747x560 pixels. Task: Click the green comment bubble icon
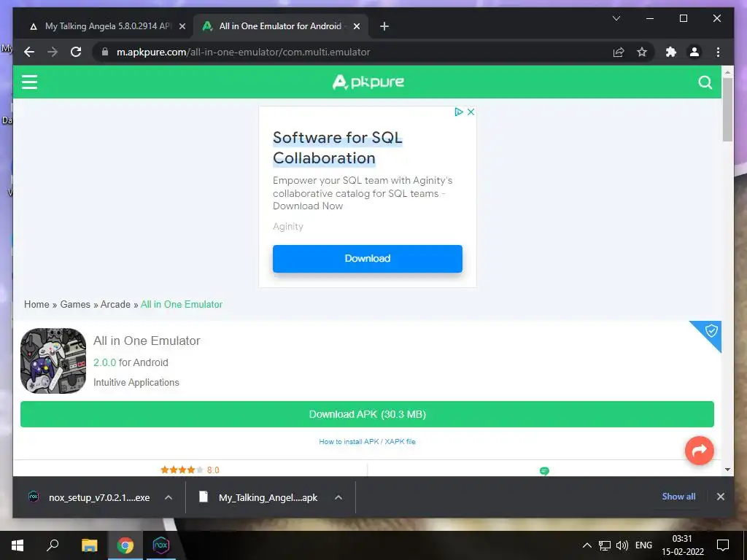pos(544,471)
